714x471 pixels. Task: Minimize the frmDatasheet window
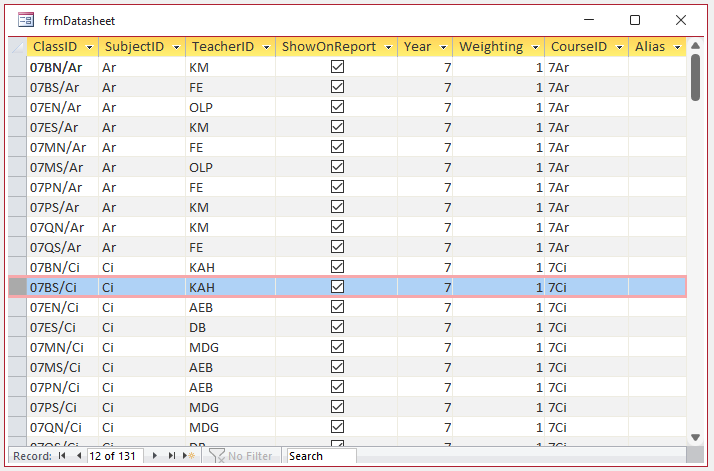click(x=589, y=20)
